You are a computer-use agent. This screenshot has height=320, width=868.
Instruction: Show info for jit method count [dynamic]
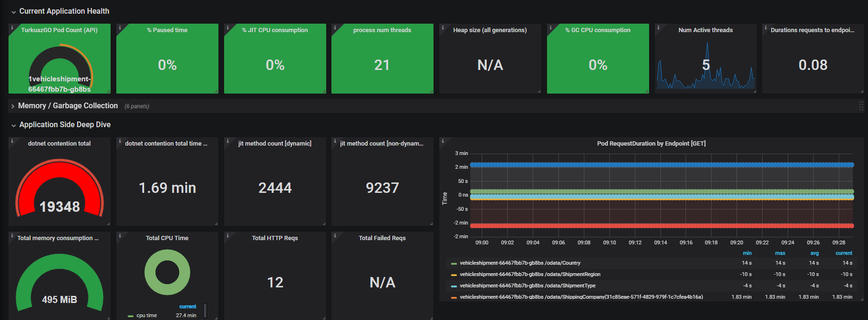pos(228,141)
